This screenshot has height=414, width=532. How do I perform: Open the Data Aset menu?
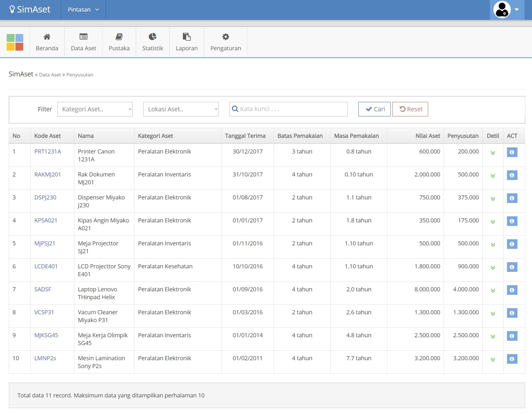click(x=83, y=42)
